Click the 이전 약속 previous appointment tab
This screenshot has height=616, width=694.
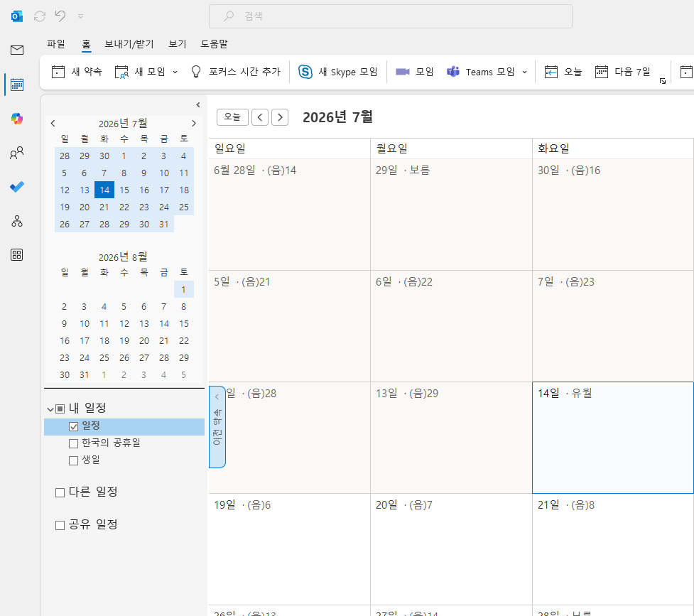pos(217,427)
